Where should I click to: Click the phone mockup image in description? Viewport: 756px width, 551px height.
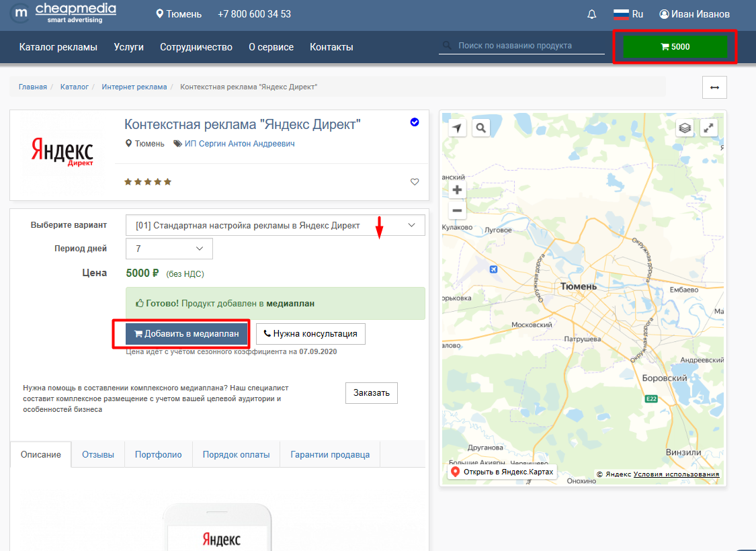click(x=218, y=527)
